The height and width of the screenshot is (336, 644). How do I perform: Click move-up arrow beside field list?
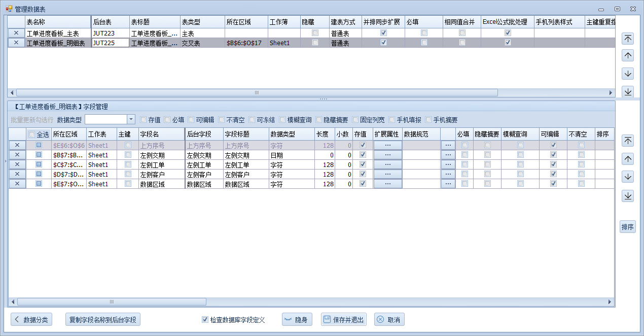click(628, 159)
